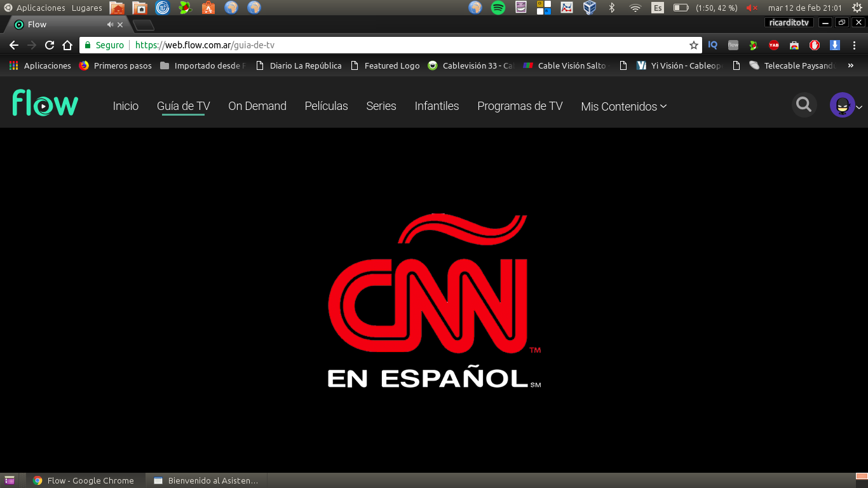Open the Chrome three-dot menu
868x488 pixels.
pos(855,45)
